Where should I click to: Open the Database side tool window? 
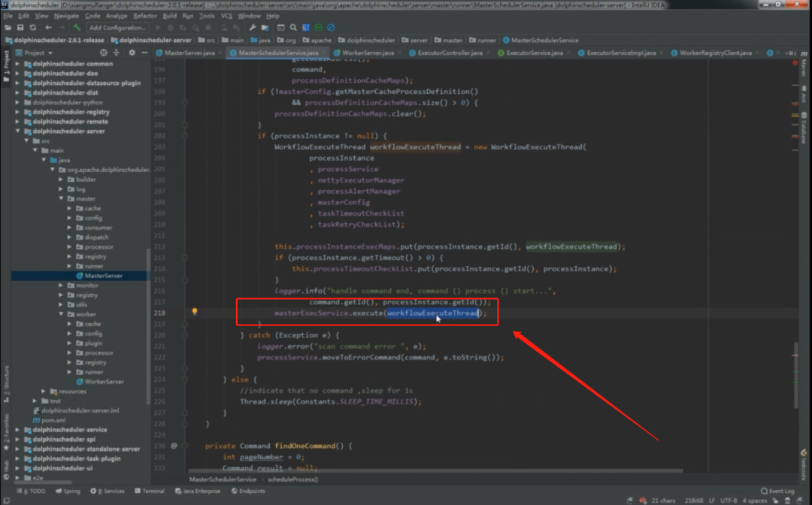[x=804, y=127]
